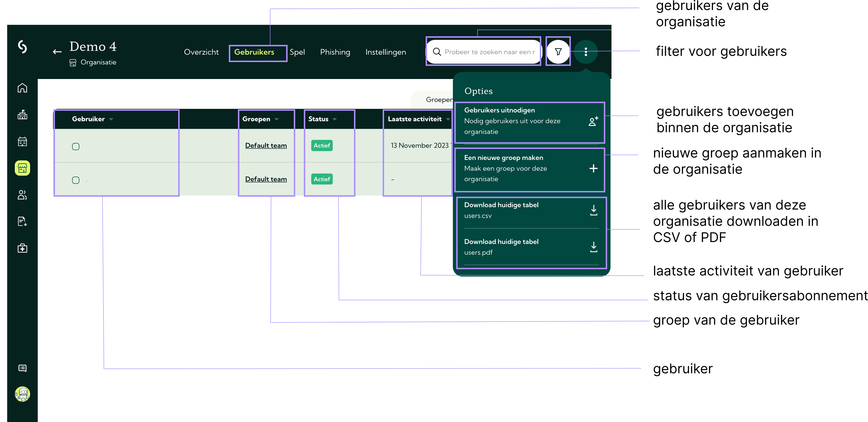Open the users icon in sidebar
868x422 pixels.
[x=22, y=195]
